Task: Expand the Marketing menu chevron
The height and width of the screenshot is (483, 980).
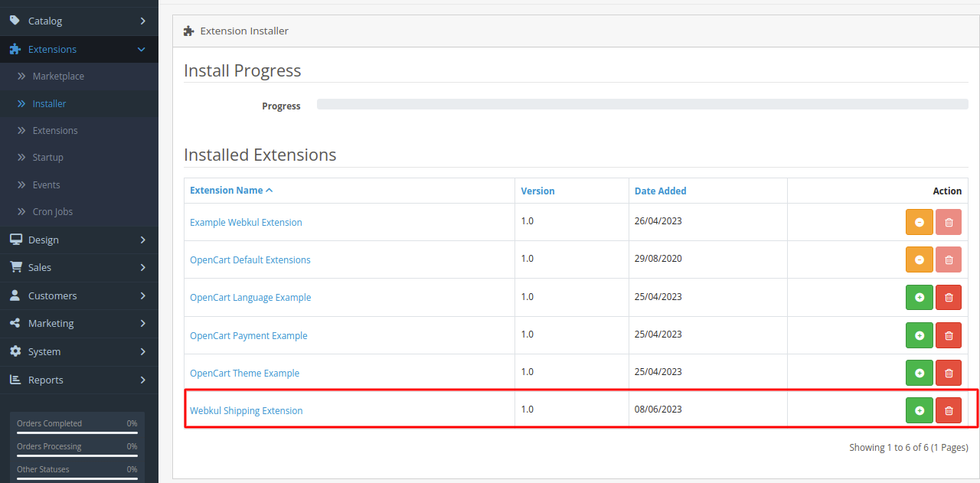Action: pyautogui.click(x=142, y=323)
